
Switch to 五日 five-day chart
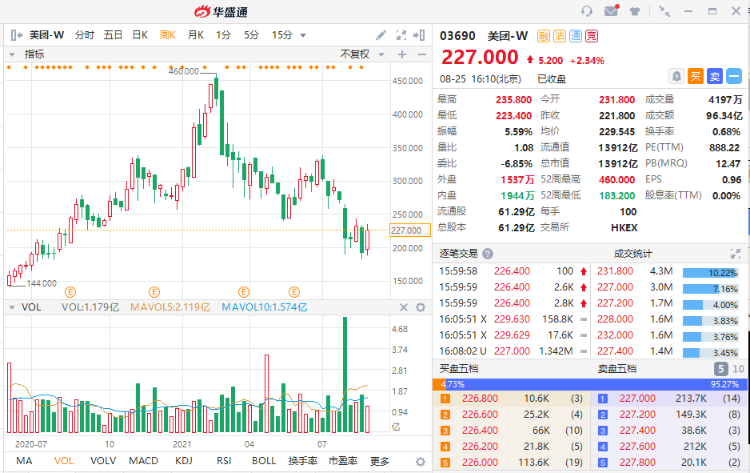tap(113, 35)
